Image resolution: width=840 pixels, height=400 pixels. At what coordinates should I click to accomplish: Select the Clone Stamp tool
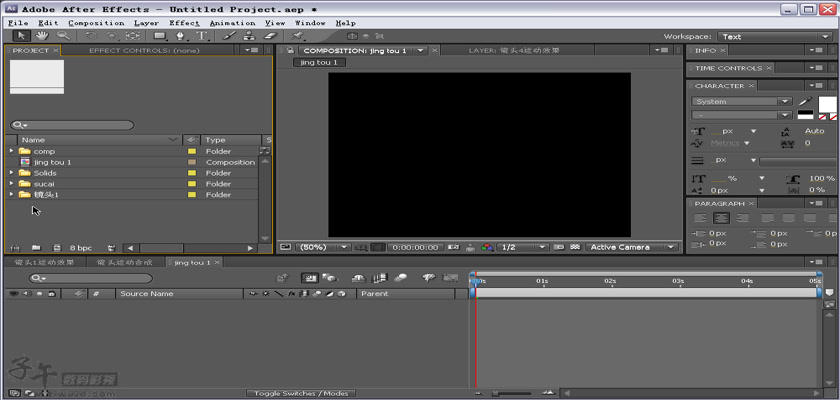click(x=249, y=36)
